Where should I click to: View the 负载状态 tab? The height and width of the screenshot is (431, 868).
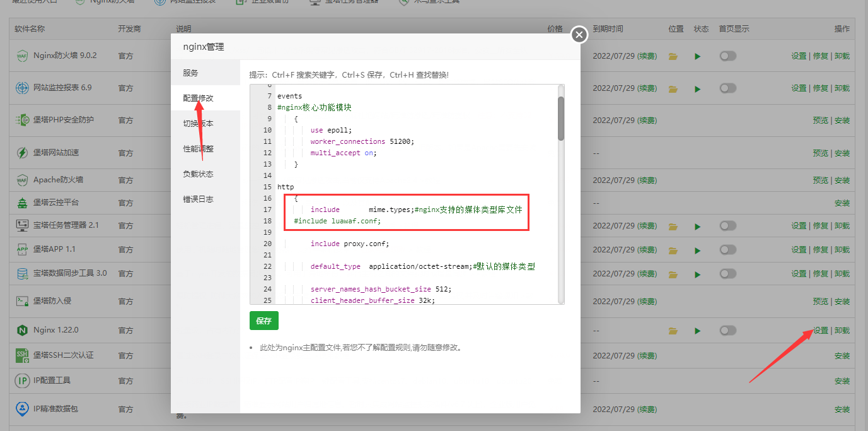tap(205, 174)
